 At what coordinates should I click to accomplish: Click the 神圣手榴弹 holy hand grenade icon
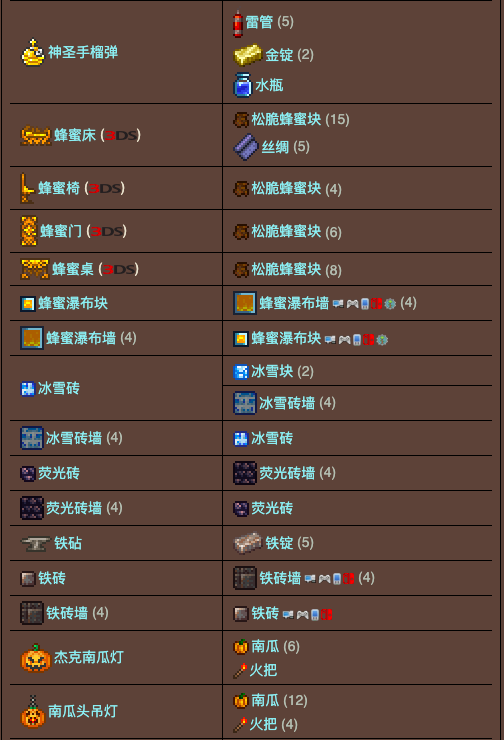pyautogui.click(x=33, y=52)
